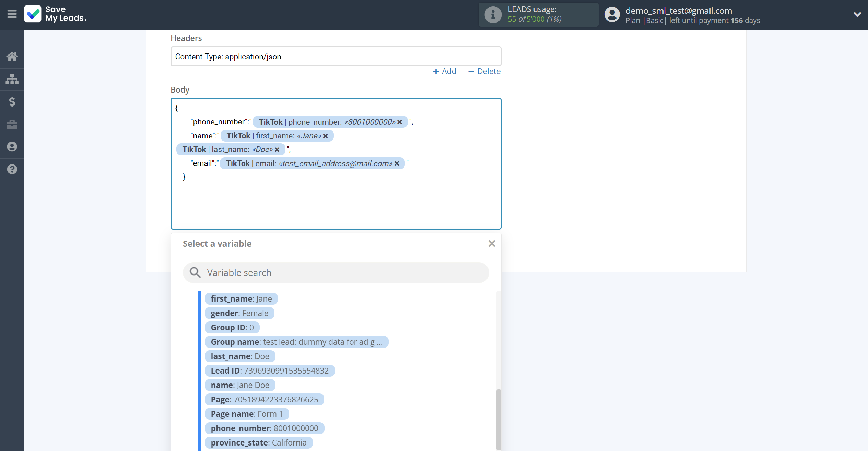Close the Select a variable panel
The width and height of the screenshot is (868, 451).
pyautogui.click(x=492, y=243)
